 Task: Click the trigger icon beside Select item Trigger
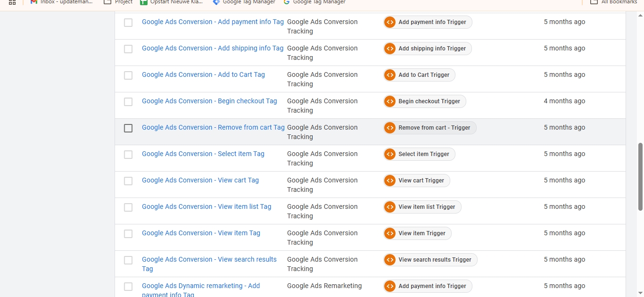coord(390,154)
